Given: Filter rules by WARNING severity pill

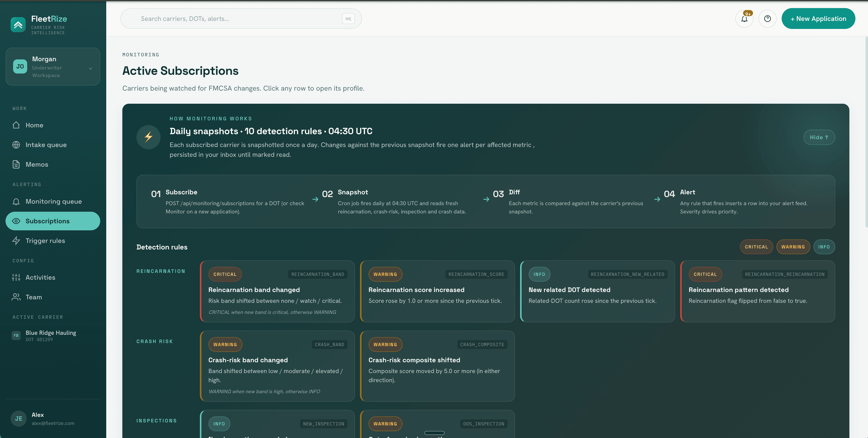Looking at the screenshot, I should 793,247.
